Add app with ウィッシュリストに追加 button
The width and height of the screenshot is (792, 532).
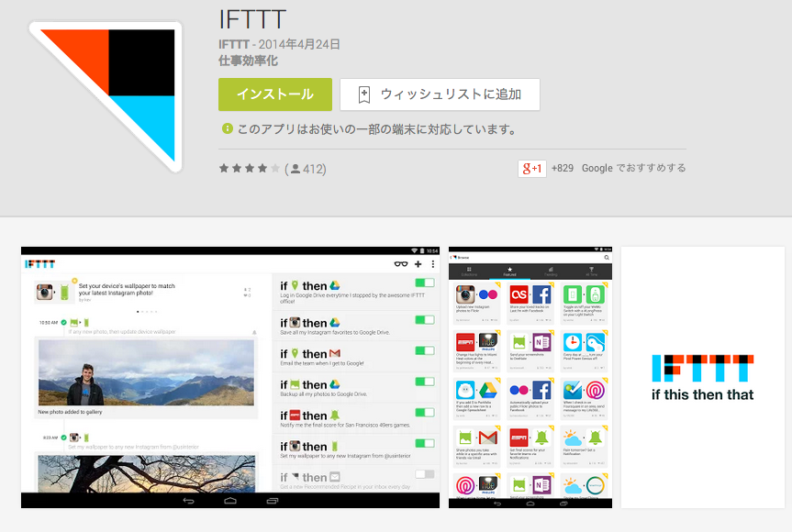coord(440,94)
